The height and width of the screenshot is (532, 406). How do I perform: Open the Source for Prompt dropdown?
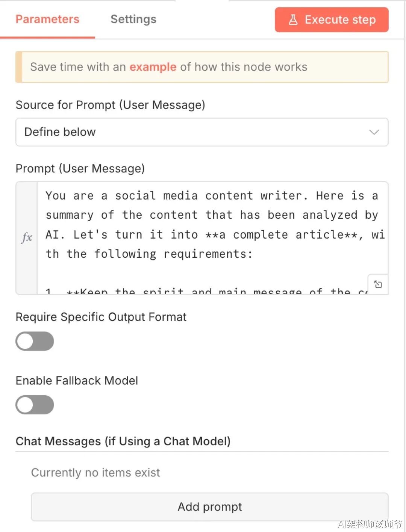(201, 132)
